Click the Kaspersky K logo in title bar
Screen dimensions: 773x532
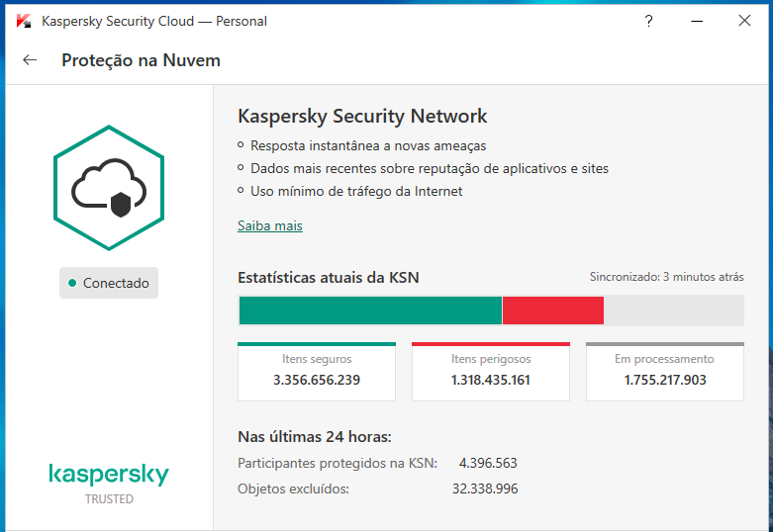22,21
